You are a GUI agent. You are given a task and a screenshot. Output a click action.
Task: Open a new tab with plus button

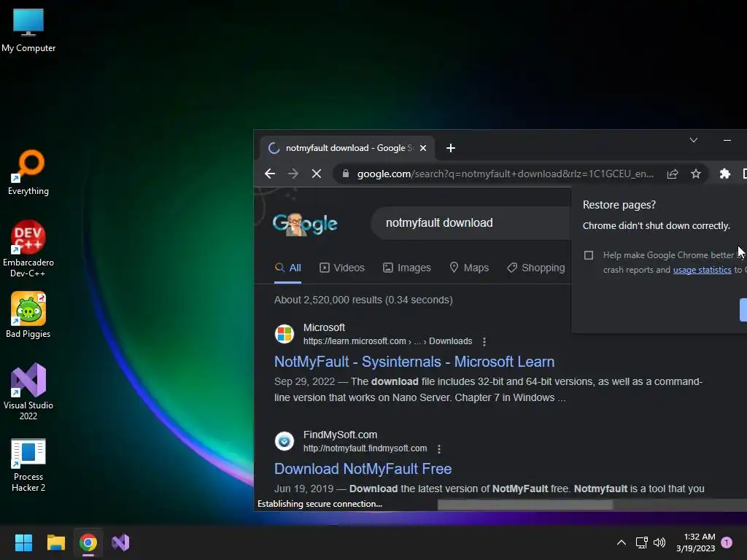coord(451,148)
